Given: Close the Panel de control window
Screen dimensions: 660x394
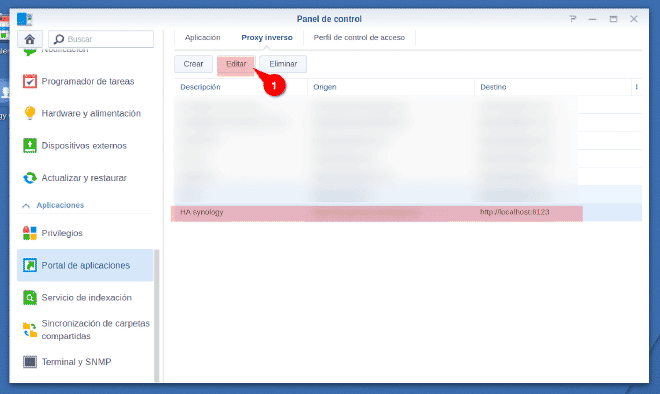Looking at the screenshot, I should tap(634, 19).
